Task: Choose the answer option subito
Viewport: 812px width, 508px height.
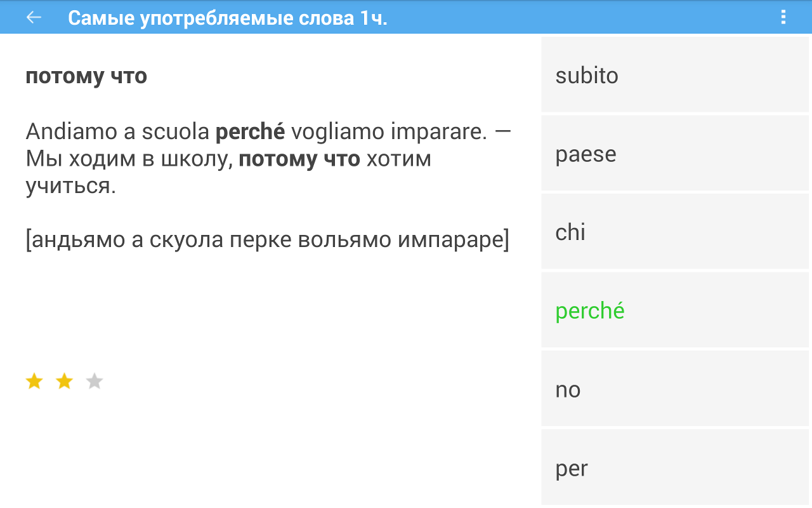Action: [x=675, y=75]
